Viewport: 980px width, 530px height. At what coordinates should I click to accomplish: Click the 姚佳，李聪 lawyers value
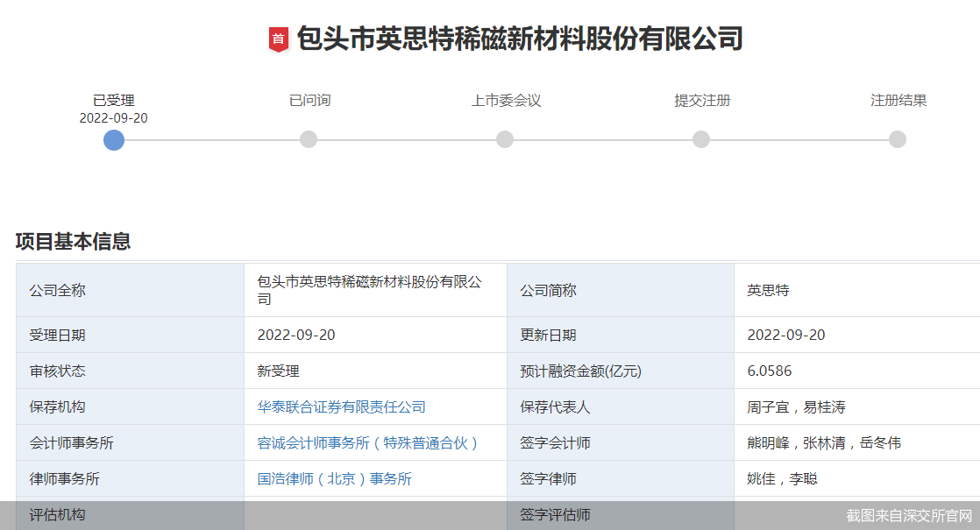(782, 479)
